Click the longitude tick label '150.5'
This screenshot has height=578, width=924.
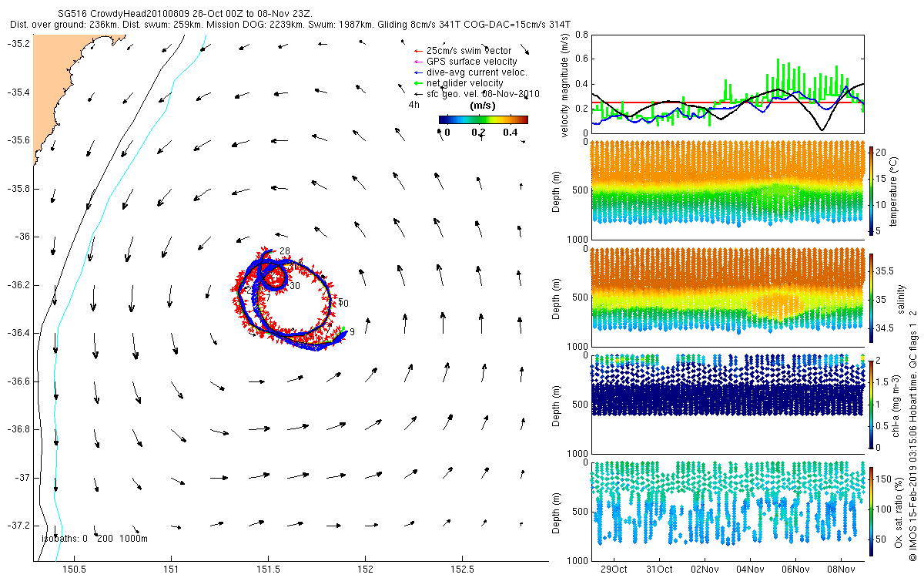(75, 570)
